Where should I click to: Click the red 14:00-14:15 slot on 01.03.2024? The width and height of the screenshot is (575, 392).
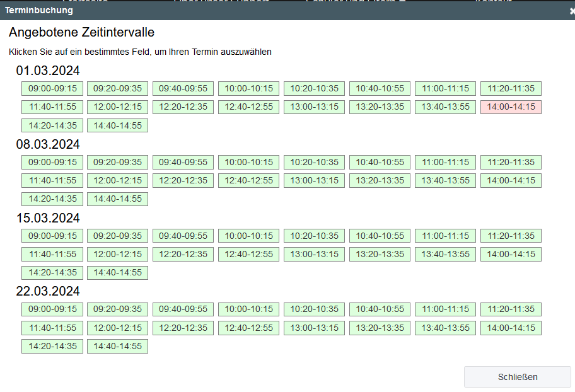click(511, 107)
